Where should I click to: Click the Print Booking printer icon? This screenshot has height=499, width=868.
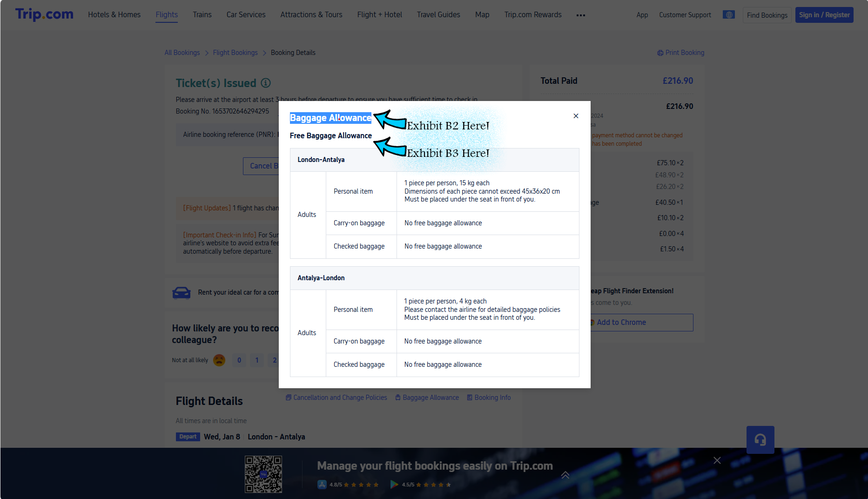pyautogui.click(x=660, y=53)
